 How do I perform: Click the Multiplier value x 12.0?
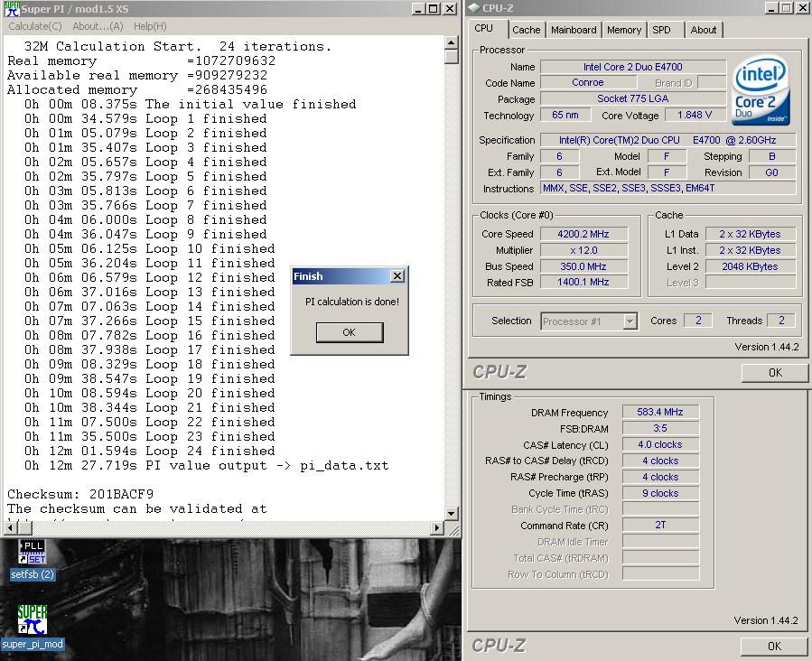(583, 250)
